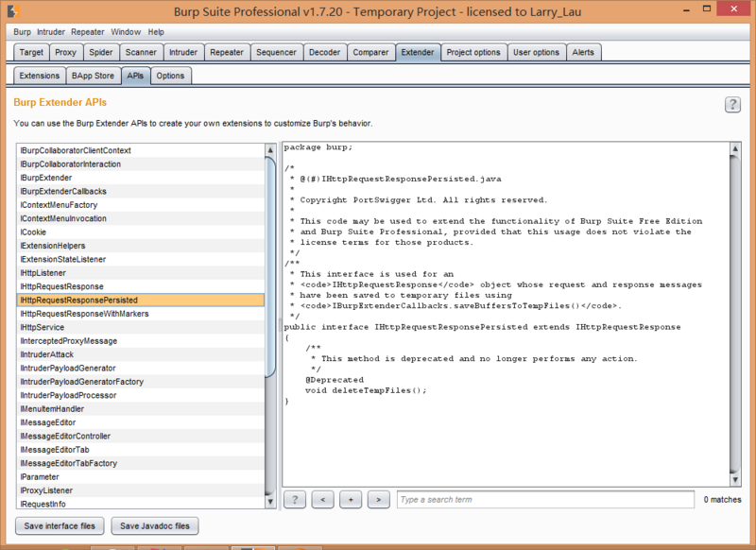Select IIntruderAttack in the list
The height and width of the screenshot is (550, 756).
tap(140, 354)
